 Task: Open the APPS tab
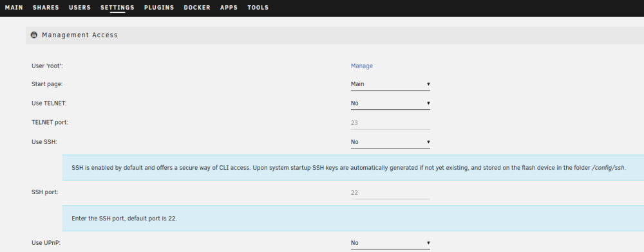click(229, 8)
